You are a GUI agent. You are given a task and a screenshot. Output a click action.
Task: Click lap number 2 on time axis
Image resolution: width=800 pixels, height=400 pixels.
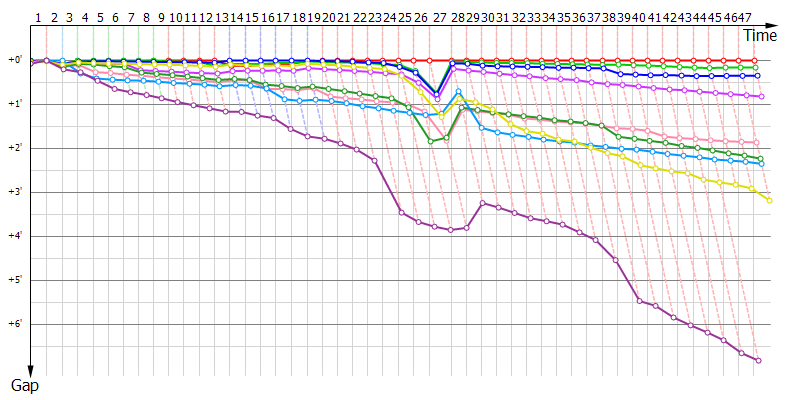[x=54, y=18]
